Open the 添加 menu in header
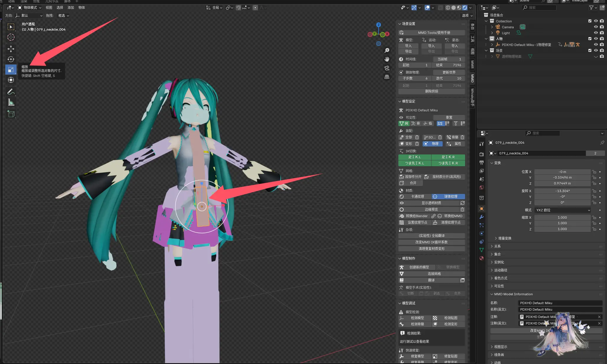This screenshot has height=364, width=607. point(71,8)
